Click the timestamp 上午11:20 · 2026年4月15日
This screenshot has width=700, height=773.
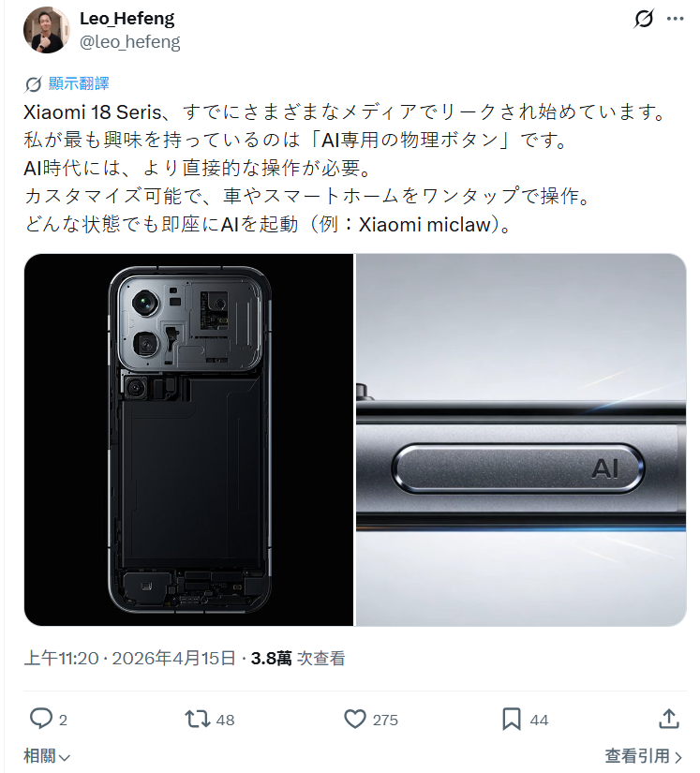point(130,658)
